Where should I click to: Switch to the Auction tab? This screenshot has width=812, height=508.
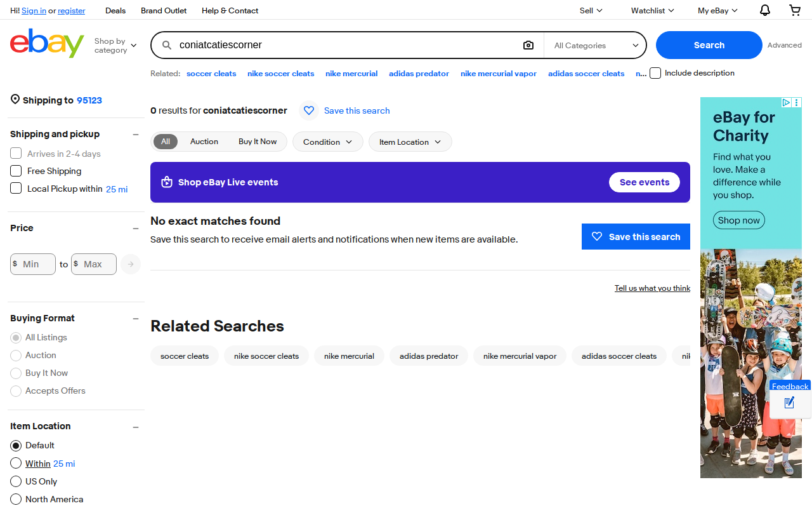pyautogui.click(x=204, y=142)
